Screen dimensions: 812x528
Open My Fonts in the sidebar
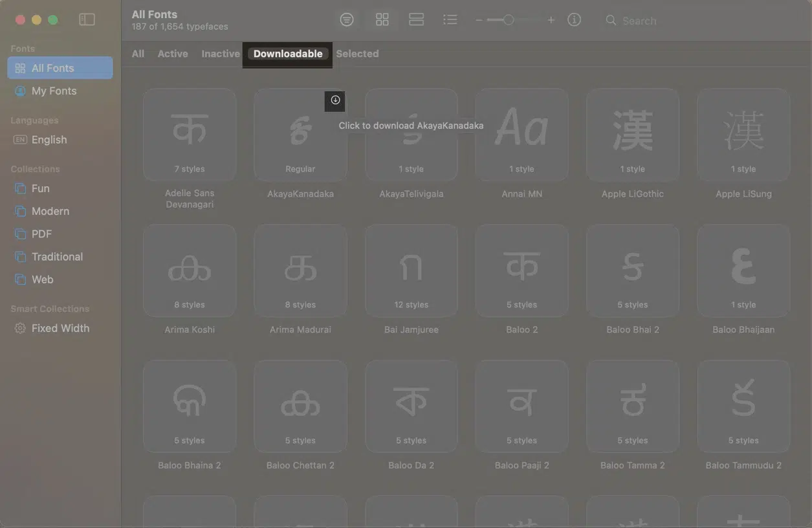[x=54, y=91]
